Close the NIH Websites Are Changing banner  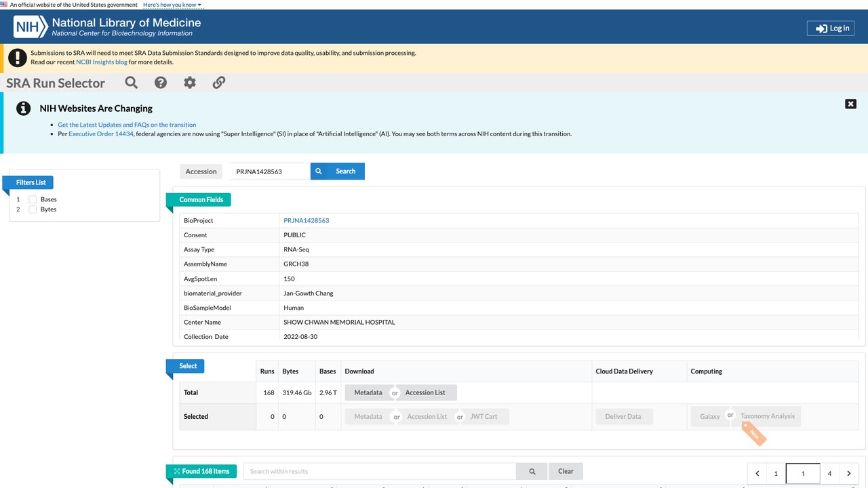tap(850, 104)
